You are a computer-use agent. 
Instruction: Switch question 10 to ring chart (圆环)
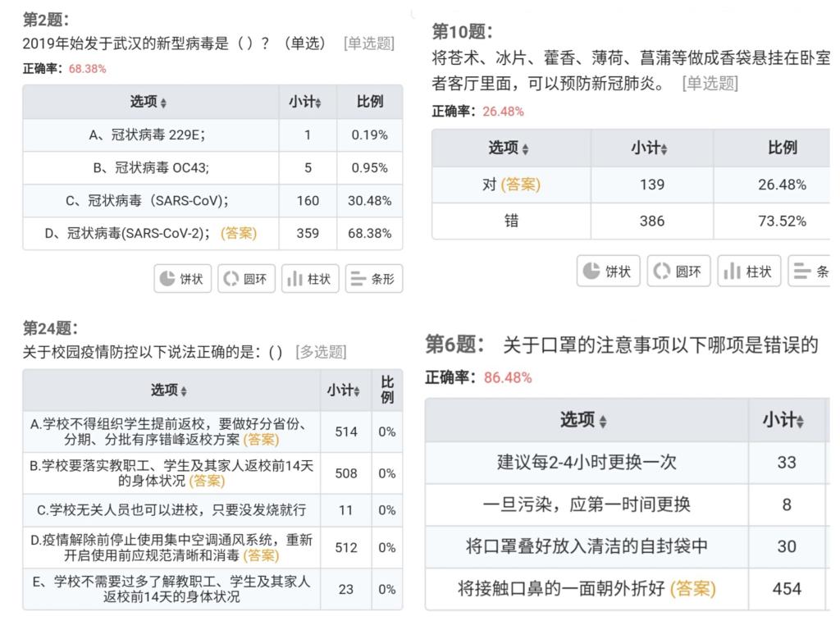[678, 271]
